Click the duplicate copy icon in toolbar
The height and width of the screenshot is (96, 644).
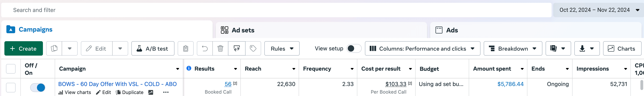[54, 48]
